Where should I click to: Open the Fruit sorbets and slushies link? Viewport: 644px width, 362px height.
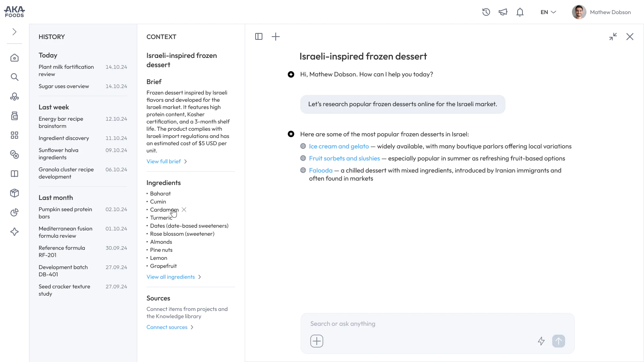point(345,158)
